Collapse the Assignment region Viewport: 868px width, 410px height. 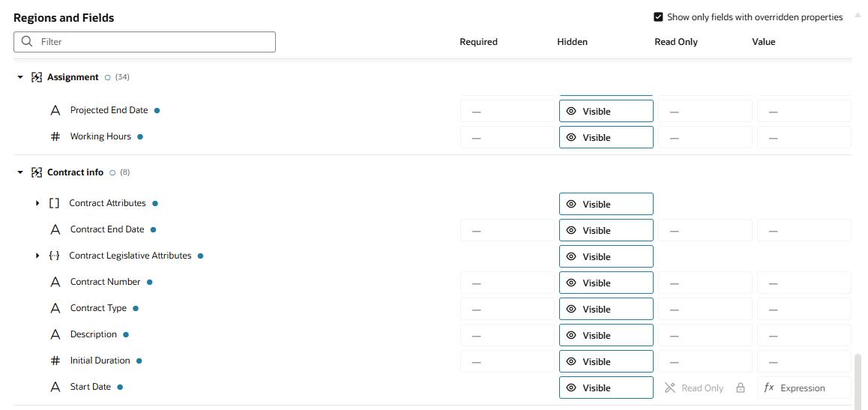21,77
